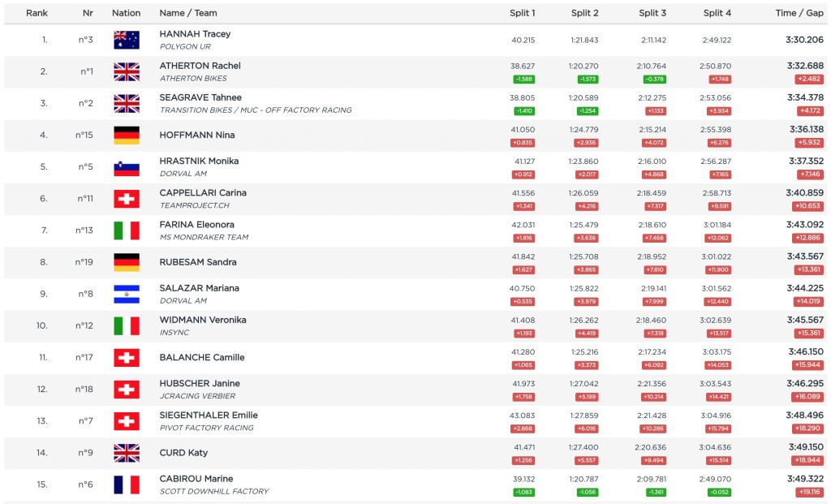Click the Australian flag beside HANNAH Tracey
This screenshot has width=831, height=504.
126,40
